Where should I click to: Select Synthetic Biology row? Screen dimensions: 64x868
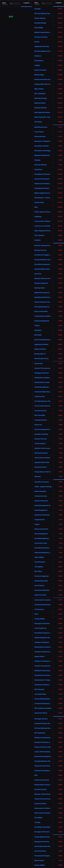click(48, 23)
